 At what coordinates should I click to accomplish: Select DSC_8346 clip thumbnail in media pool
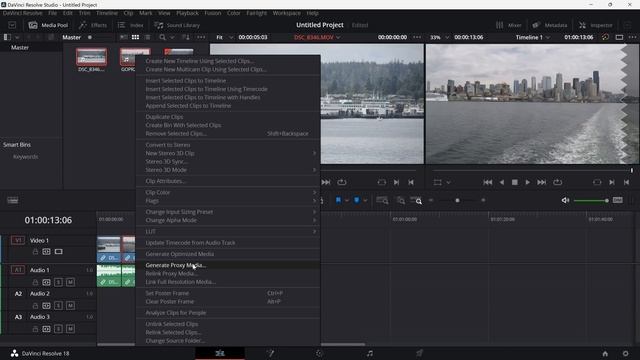tap(91, 57)
